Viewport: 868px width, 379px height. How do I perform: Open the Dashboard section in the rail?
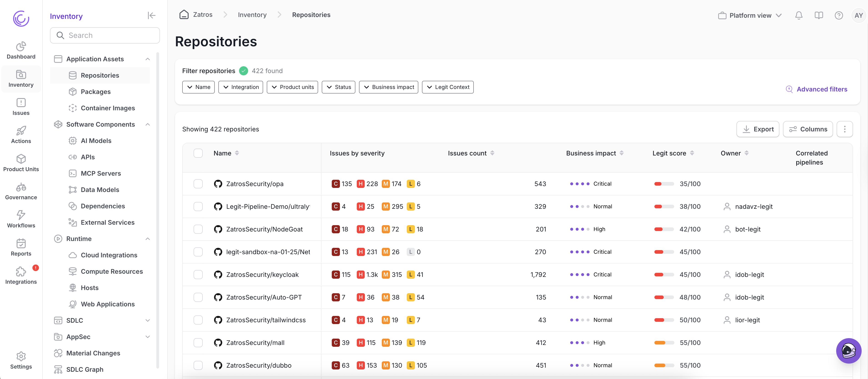(x=21, y=50)
